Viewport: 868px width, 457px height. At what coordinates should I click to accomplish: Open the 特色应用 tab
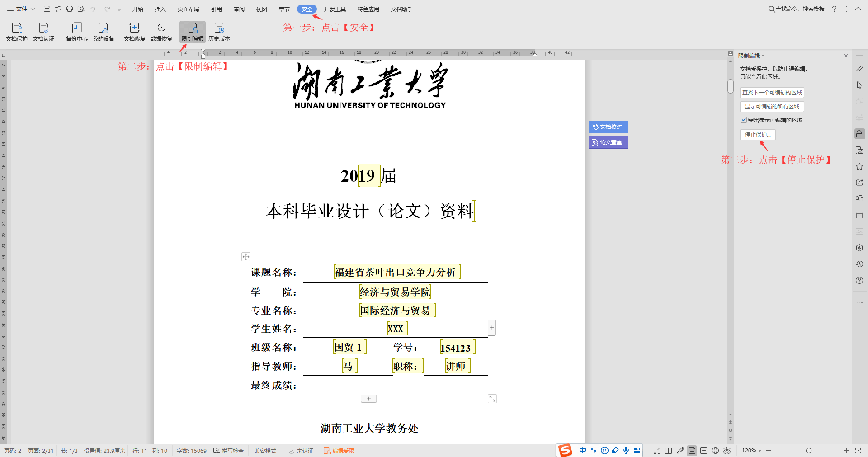click(368, 9)
